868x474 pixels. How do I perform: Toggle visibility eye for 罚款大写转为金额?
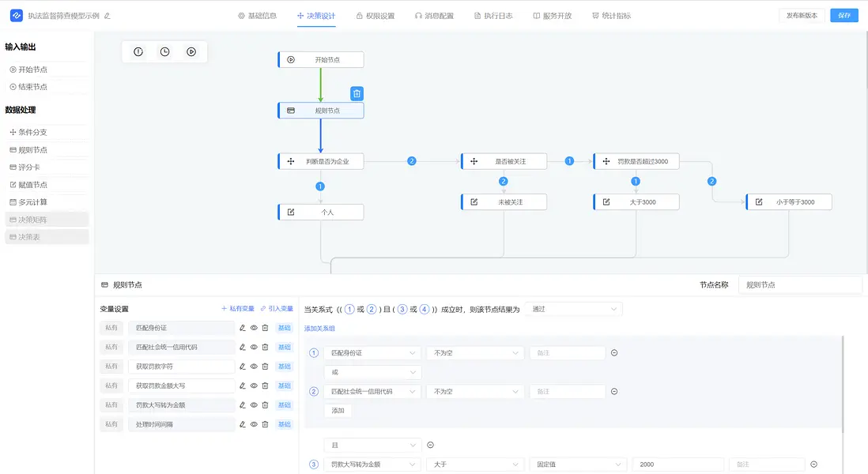(254, 405)
